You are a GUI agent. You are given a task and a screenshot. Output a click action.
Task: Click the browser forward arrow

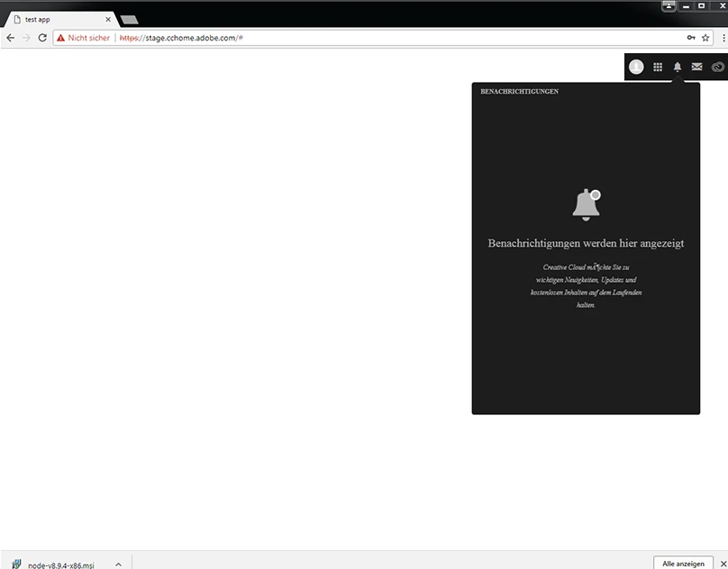[26, 38]
